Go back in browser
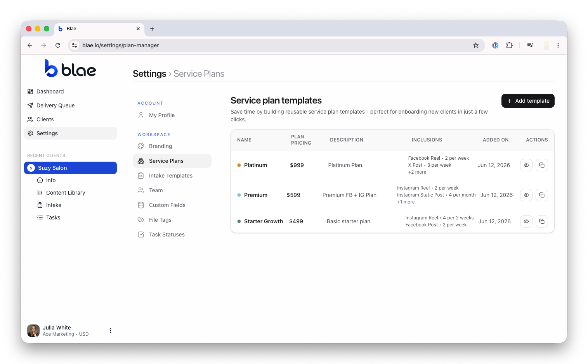This screenshot has width=588, height=364. click(30, 45)
